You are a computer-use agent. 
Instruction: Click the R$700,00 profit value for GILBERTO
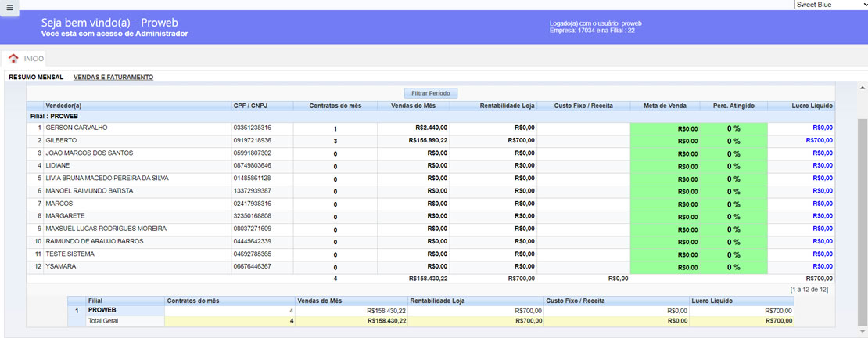click(x=819, y=141)
